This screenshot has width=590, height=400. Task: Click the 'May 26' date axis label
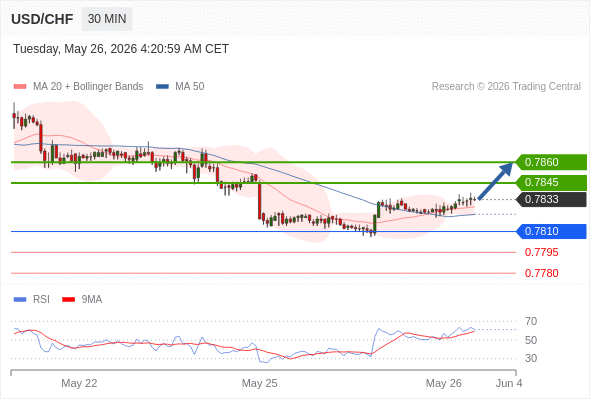point(444,383)
